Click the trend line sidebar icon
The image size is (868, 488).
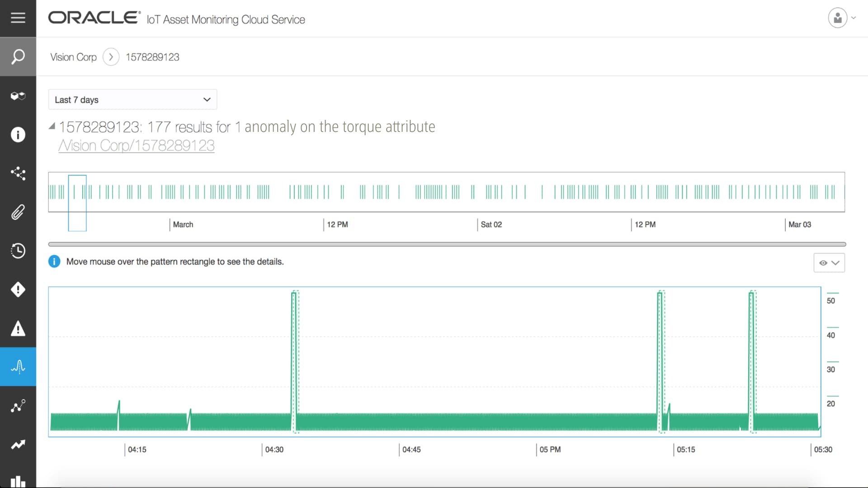click(x=18, y=445)
